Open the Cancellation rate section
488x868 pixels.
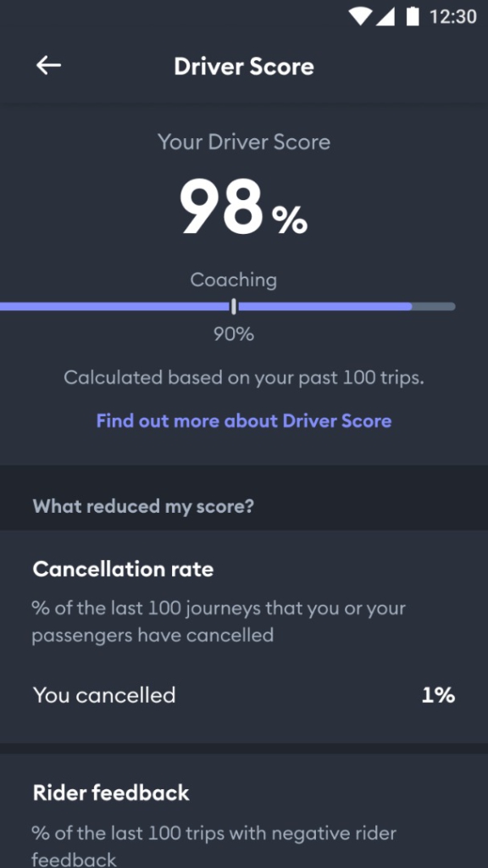pyautogui.click(x=123, y=569)
